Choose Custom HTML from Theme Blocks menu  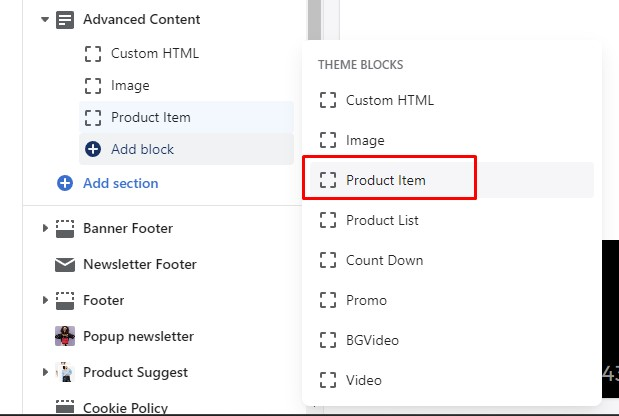[389, 100]
